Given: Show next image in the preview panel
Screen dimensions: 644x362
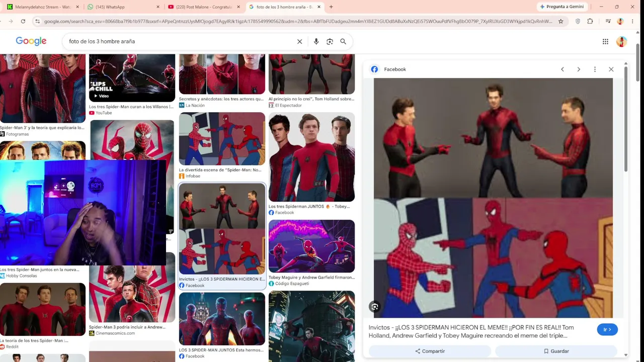Looking at the screenshot, I should coord(579,69).
